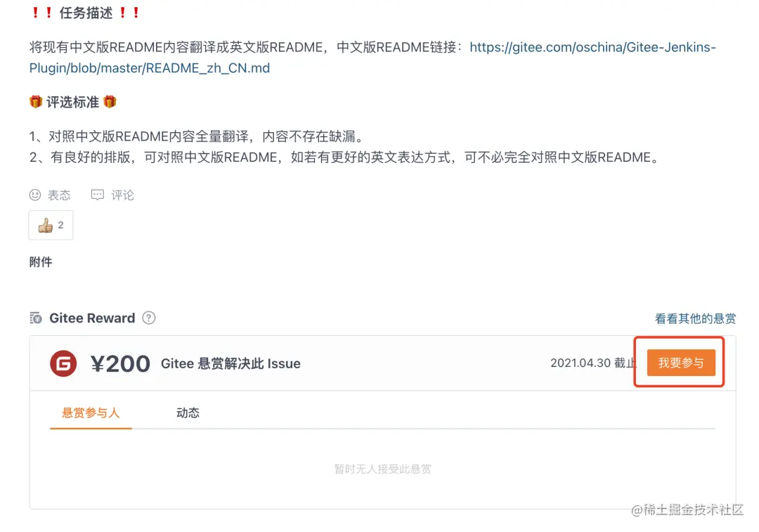Image resolution: width=759 pixels, height=532 pixels.
Task: Click the Gitee Reward badge icon
Action: 34,318
